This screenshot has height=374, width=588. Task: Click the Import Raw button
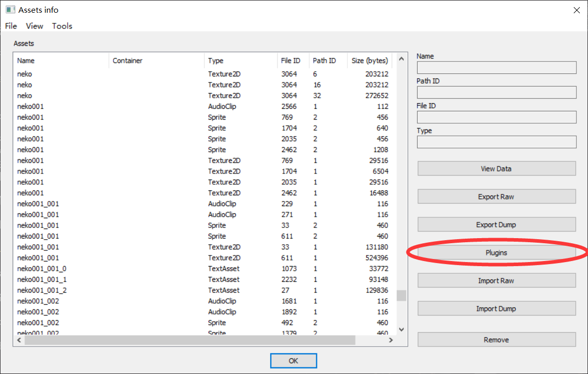tap(496, 280)
